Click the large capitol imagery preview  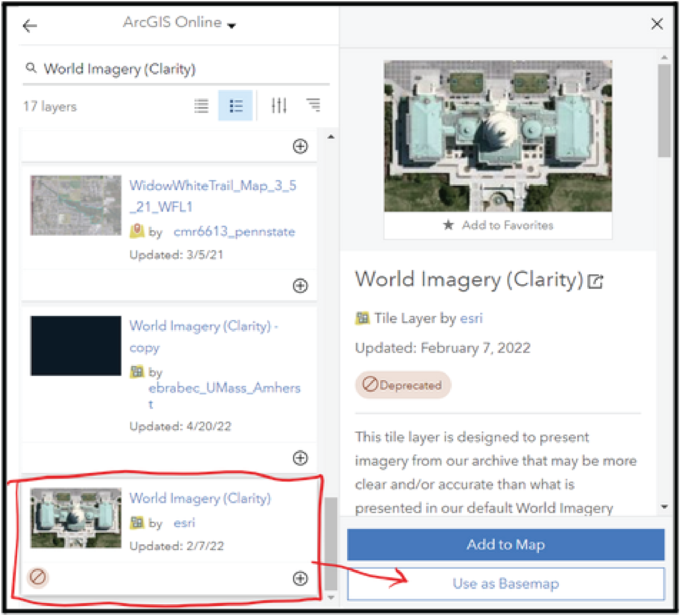click(498, 136)
